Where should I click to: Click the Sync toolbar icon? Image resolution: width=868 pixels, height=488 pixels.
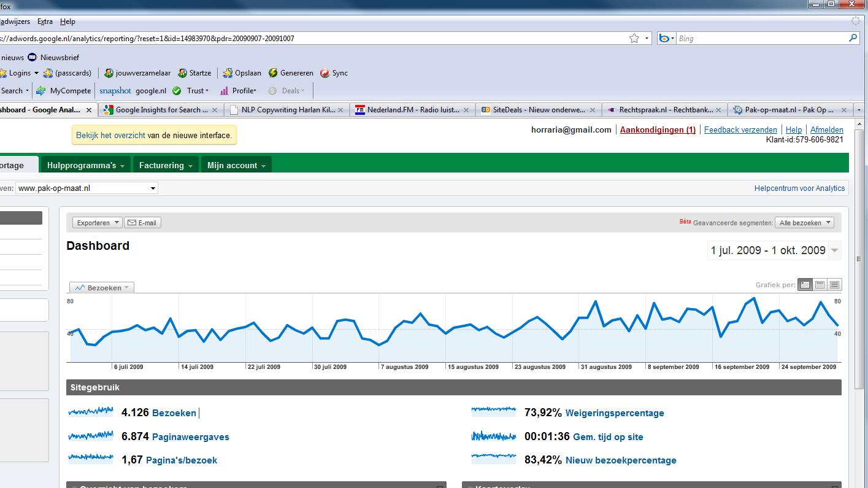[x=325, y=72]
